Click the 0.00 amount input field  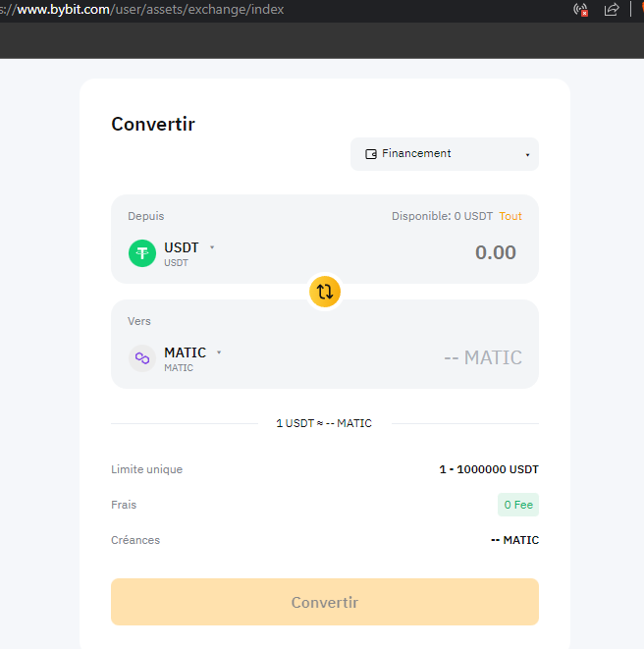496,252
